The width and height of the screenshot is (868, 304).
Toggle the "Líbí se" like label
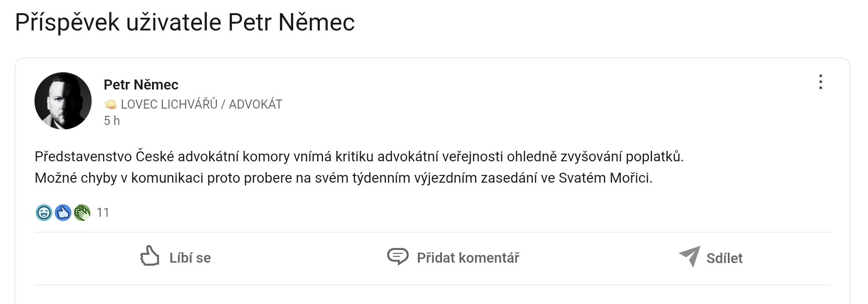pyautogui.click(x=190, y=258)
